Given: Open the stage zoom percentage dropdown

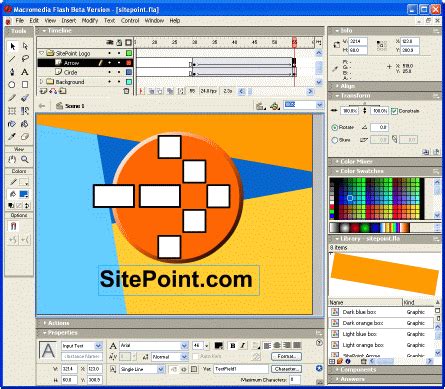Looking at the screenshot, I should coord(320,105).
